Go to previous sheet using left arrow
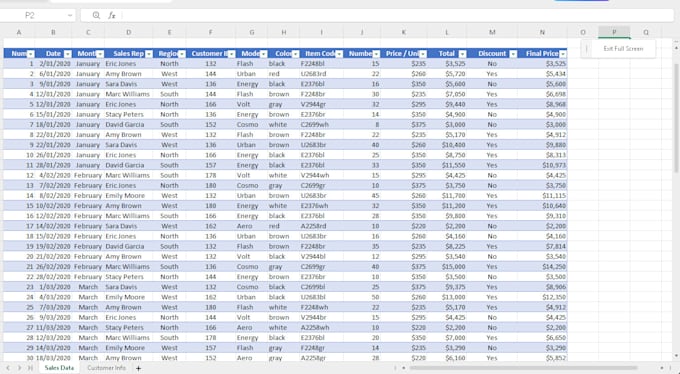 (x=8, y=368)
